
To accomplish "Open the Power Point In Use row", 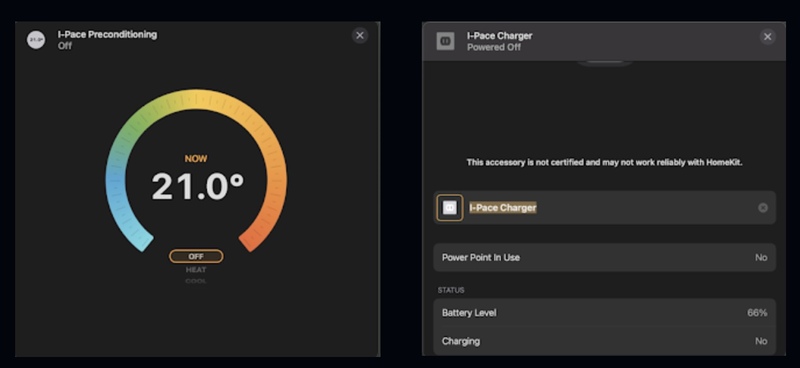I will 605,257.
